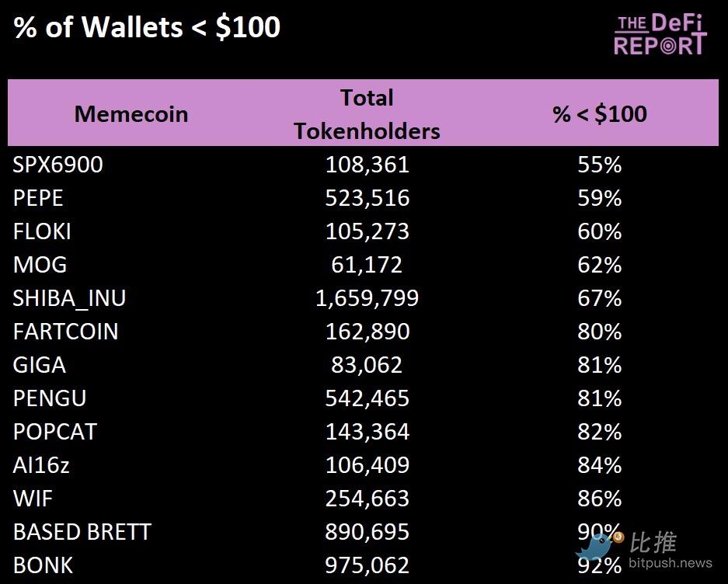Image resolution: width=728 pixels, height=584 pixels.
Task: Click the FLOKI row label
Action: (x=42, y=231)
